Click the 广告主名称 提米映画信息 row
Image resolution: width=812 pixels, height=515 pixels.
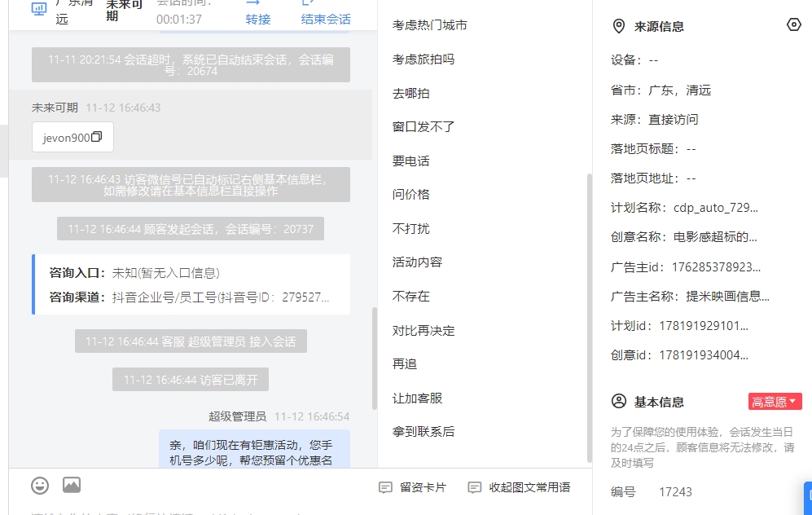691,297
